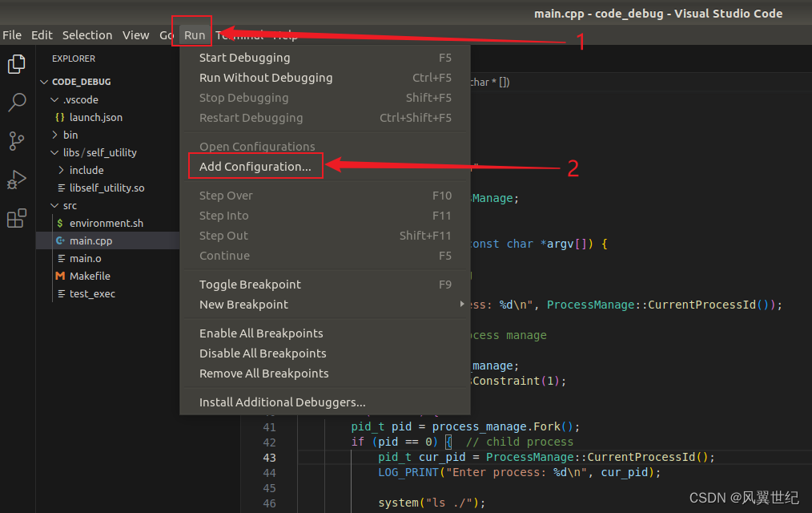This screenshot has height=513, width=812.
Task: Click the Run menu
Action: click(195, 35)
